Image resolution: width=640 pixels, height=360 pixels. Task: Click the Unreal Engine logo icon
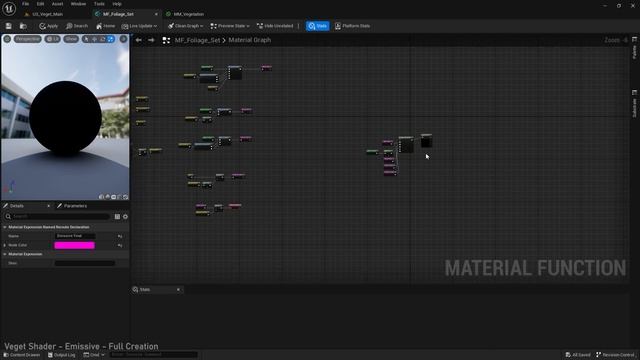[x=9, y=9]
